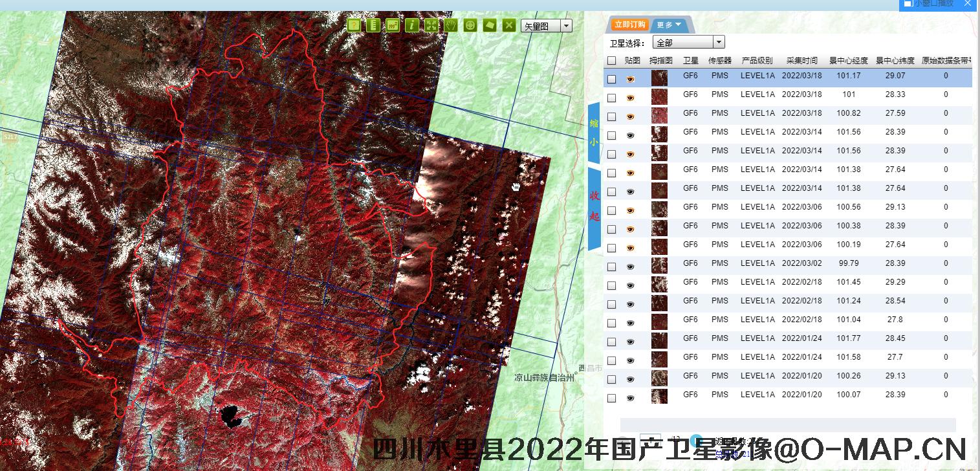Image resolution: width=980 pixels, height=471 pixels.
Task: Click the green X clear tool
Action: [x=510, y=25]
